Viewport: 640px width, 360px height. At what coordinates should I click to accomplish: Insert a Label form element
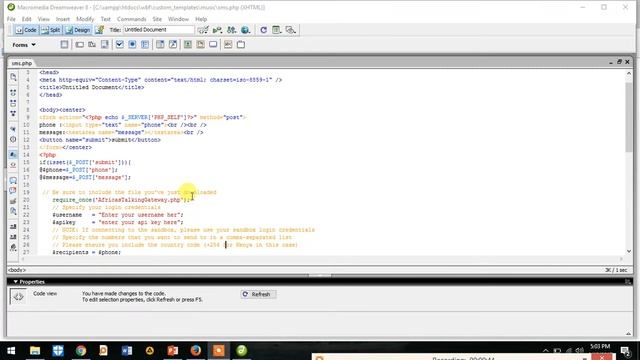pos(228,44)
